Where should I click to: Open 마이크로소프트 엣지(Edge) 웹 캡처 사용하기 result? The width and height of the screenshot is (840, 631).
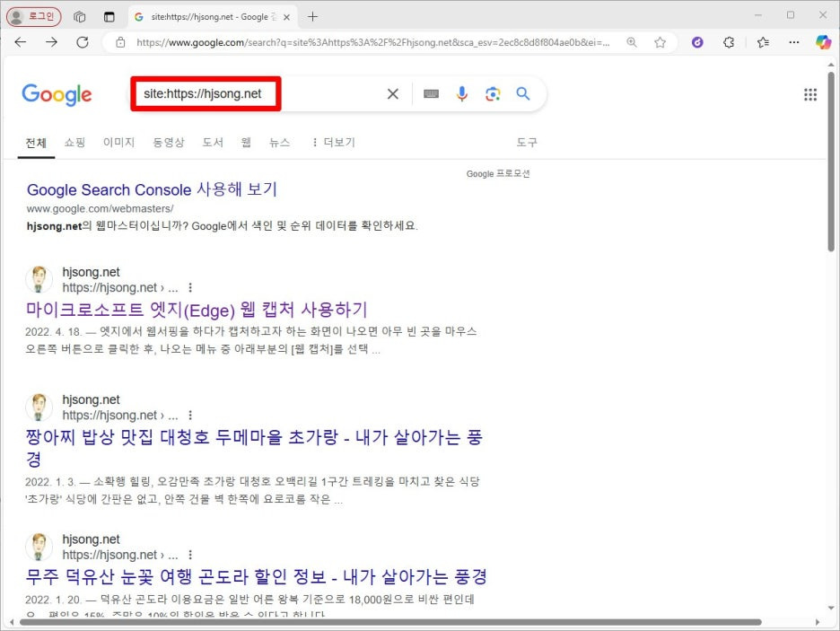point(196,310)
